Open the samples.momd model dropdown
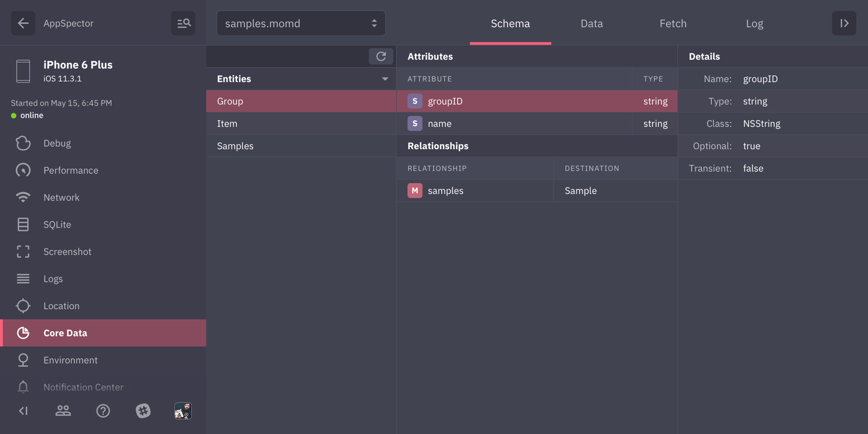The height and width of the screenshot is (434, 868). (x=301, y=23)
